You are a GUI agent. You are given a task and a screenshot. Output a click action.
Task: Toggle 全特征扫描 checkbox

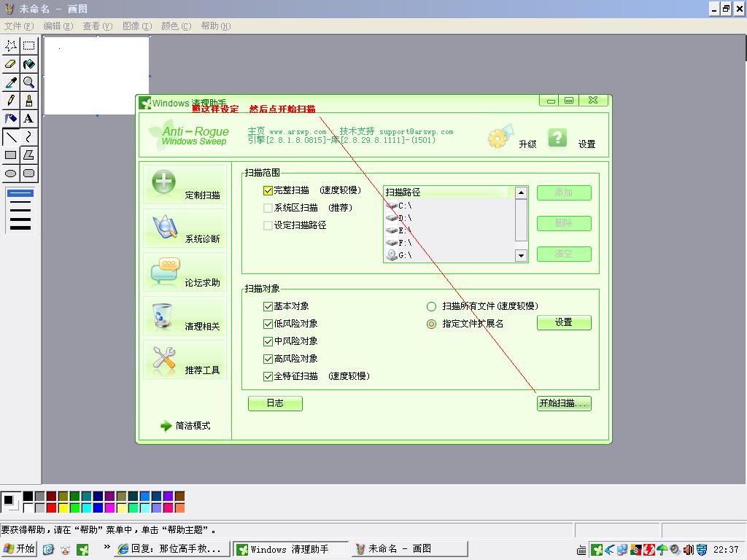pos(268,376)
